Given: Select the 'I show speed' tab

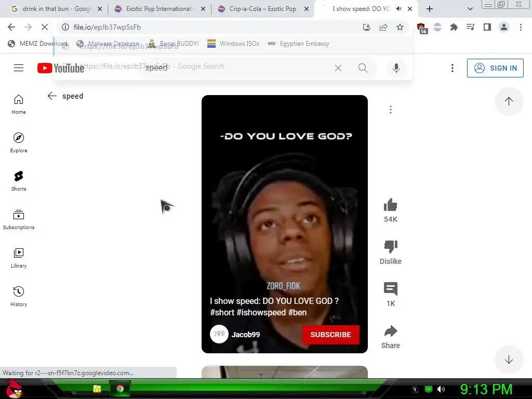Looking at the screenshot, I should click(361, 9).
